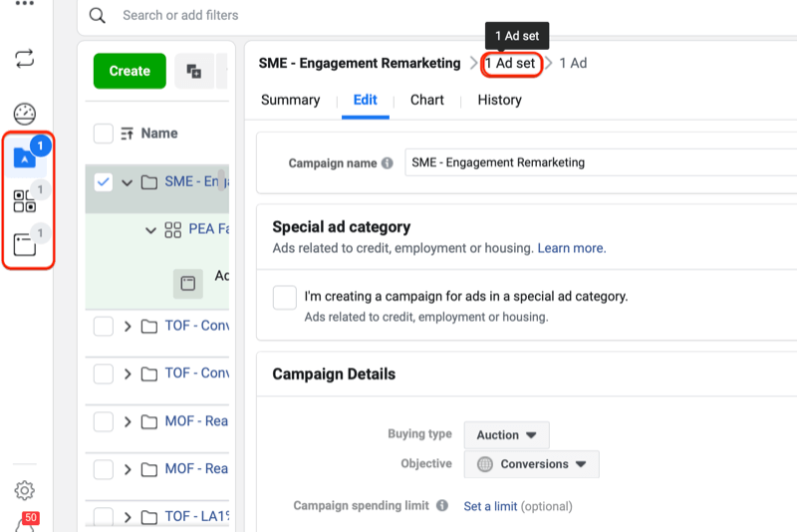Open the Buying type Auction dropdown
797x532 pixels.
pyautogui.click(x=506, y=435)
